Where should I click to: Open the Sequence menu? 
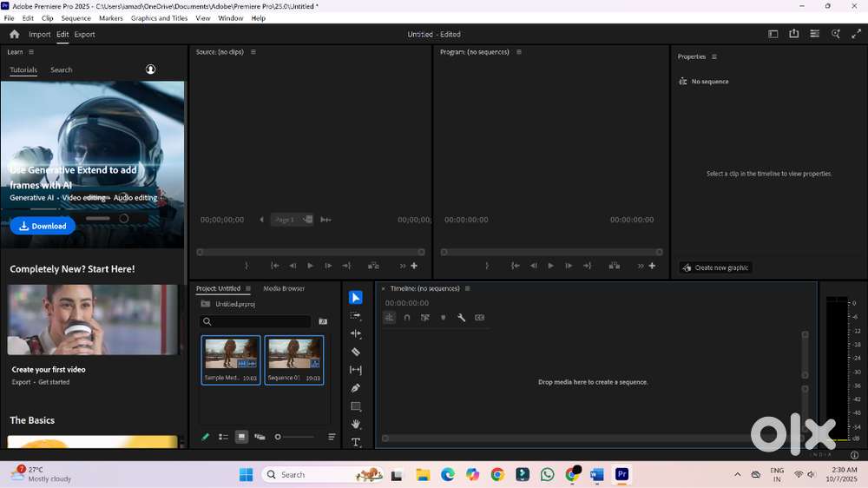[76, 17]
